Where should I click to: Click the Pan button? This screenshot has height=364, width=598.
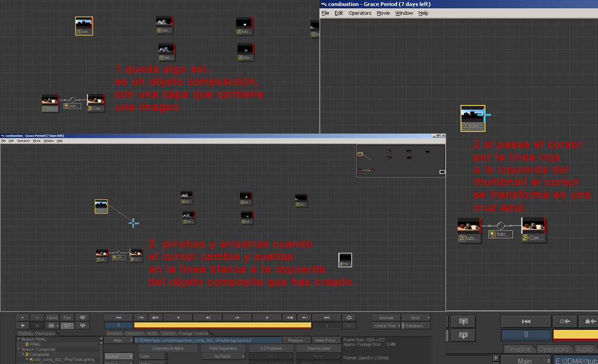tap(67, 317)
